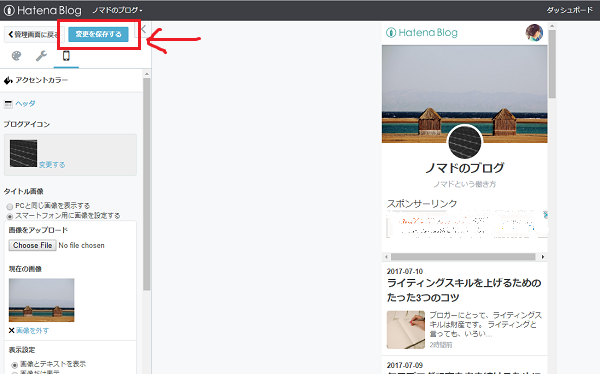
Task: Go back with 管理画面に戻る button
Action: click(x=33, y=34)
